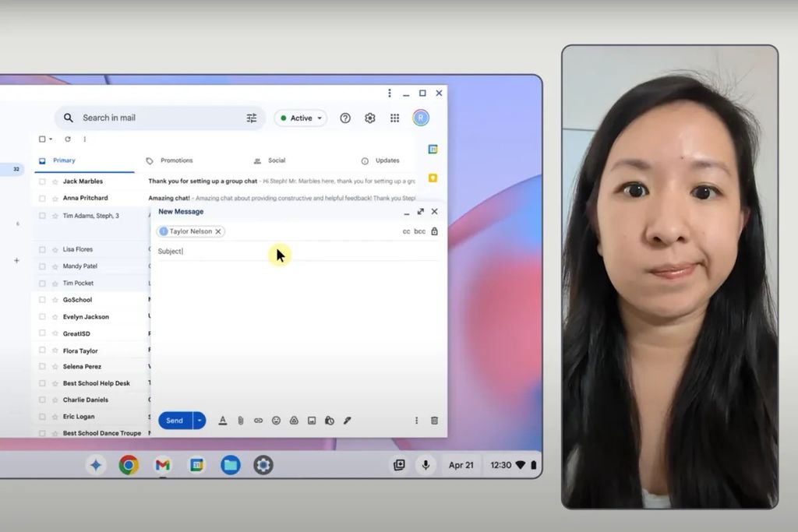The width and height of the screenshot is (798, 532).
Task: Turn on confidential mode
Action: [x=329, y=420]
